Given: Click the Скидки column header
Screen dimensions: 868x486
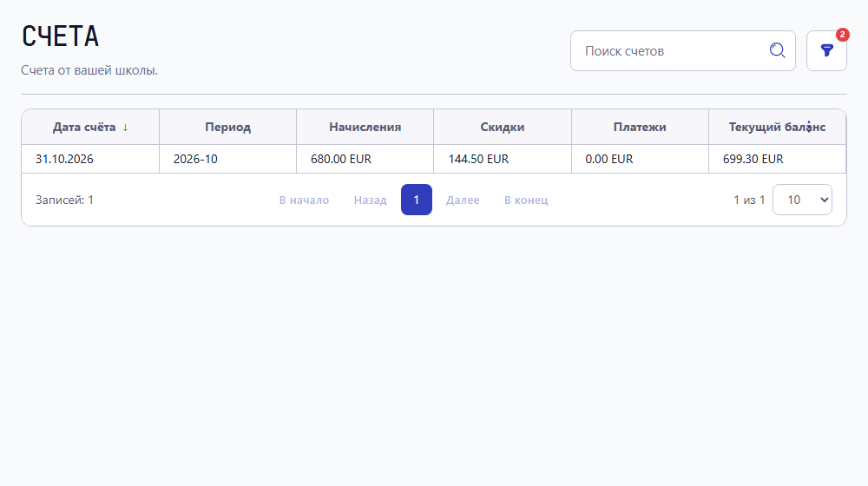Looking at the screenshot, I should coord(502,127).
